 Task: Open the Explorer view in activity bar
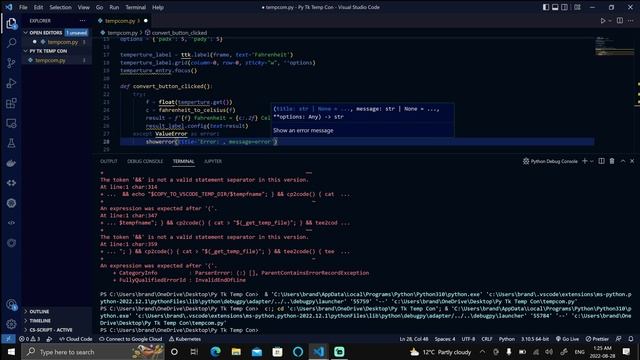(x=11, y=23)
